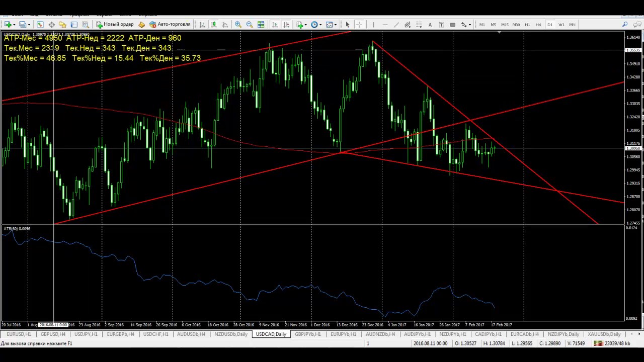Zoom out on the chart
This screenshot has width=644, height=362.
249,24
